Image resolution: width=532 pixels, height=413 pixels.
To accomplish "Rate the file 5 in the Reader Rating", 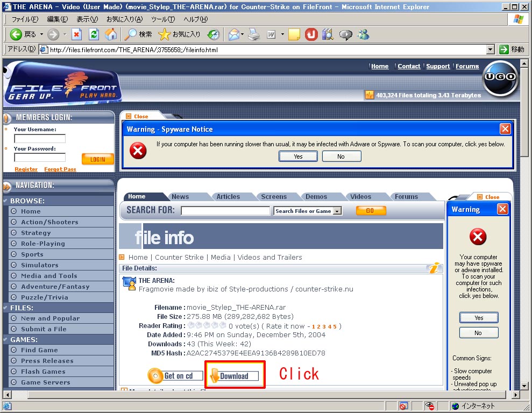I will pyautogui.click(x=335, y=326).
